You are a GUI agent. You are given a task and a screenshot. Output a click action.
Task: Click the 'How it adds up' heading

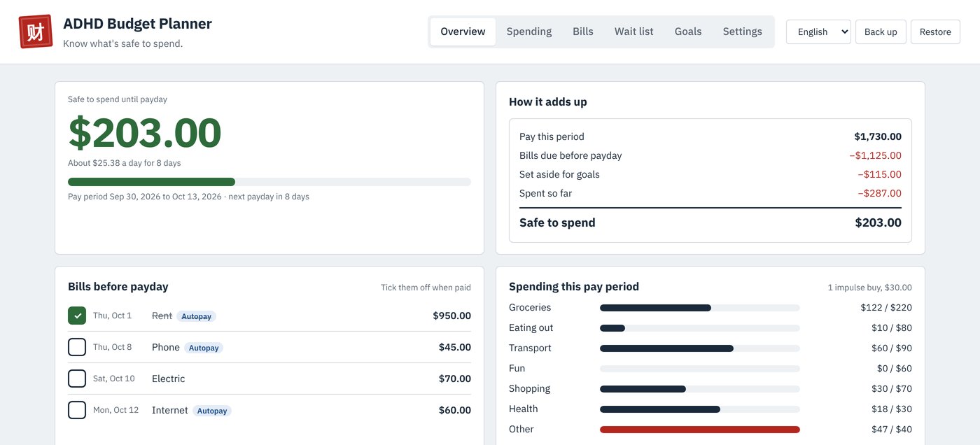pos(548,102)
